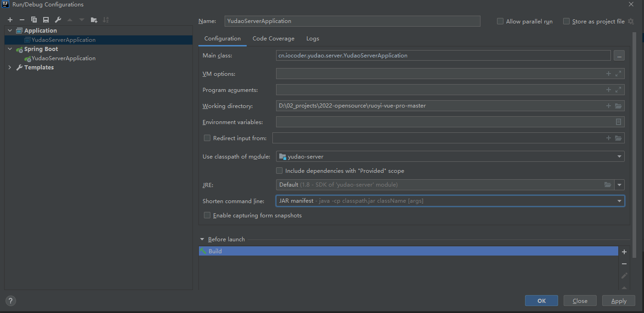This screenshot has width=644, height=313.
Task: Add a new run configuration
Action: click(x=10, y=20)
